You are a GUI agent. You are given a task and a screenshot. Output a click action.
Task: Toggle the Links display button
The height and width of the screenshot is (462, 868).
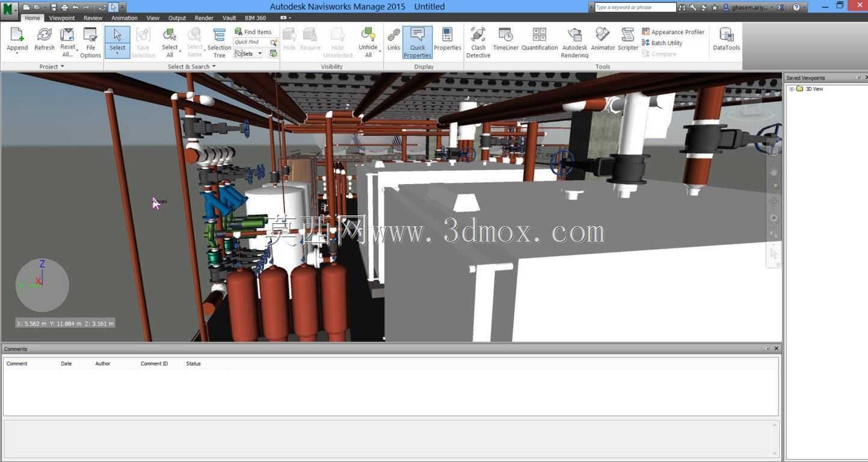tap(393, 39)
